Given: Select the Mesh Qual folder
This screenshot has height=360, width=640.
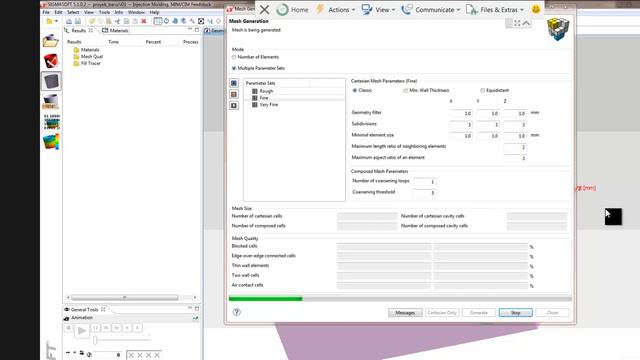Looking at the screenshot, I should pyautogui.click(x=88, y=57).
